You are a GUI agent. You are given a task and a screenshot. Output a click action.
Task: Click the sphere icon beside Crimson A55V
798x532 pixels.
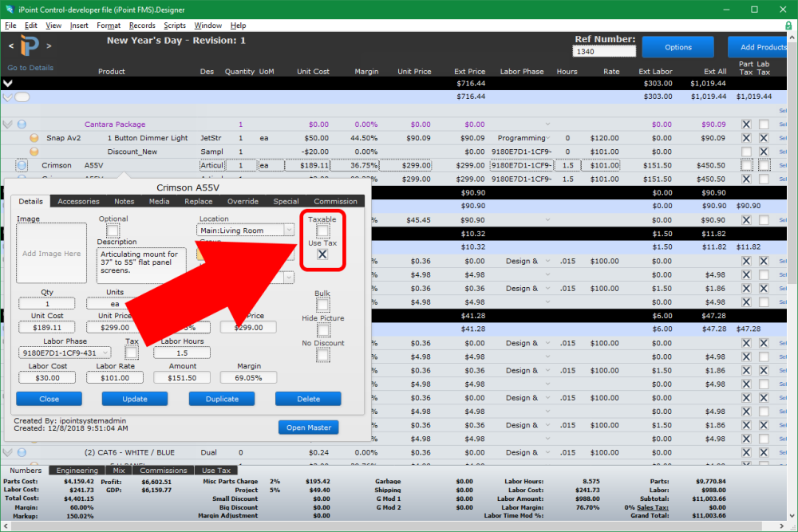coord(22,164)
